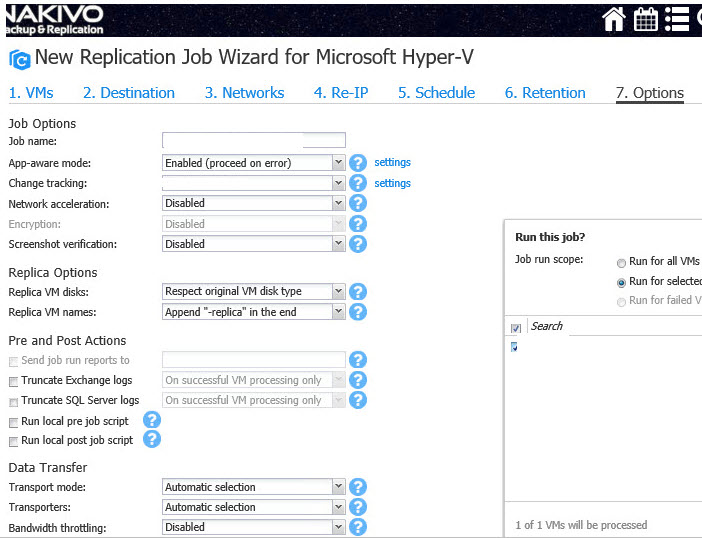Click the Job name text field
This screenshot has width=702, height=538.
(x=253, y=141)
